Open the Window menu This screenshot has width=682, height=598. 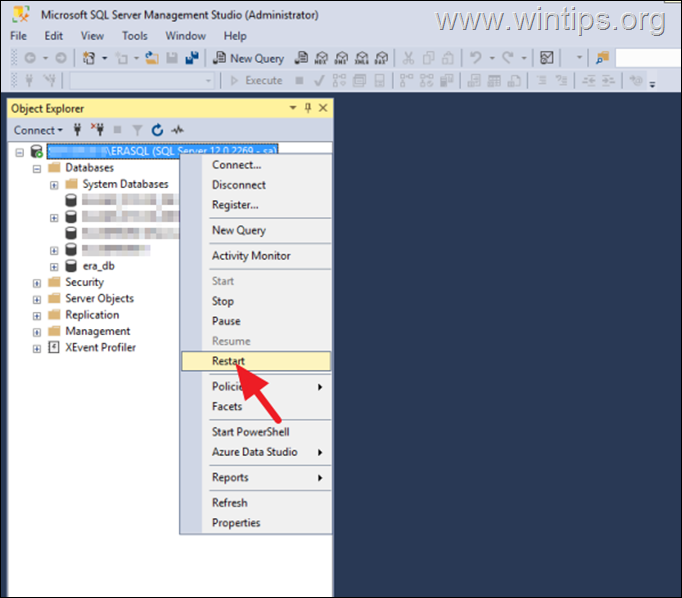click(185, 36)
